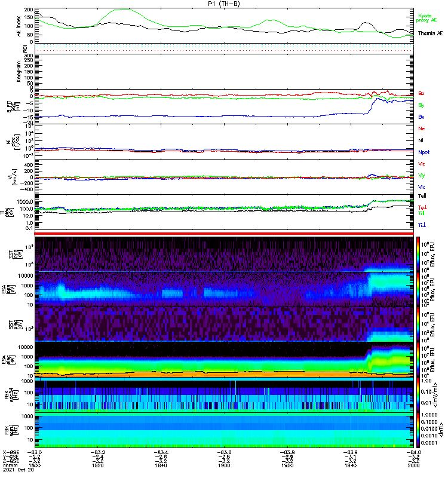Image resolution: width=448 pixels, height=478 pixels.
Task: Click the X-GSE value -63.4
Action: tap(161, 452)
